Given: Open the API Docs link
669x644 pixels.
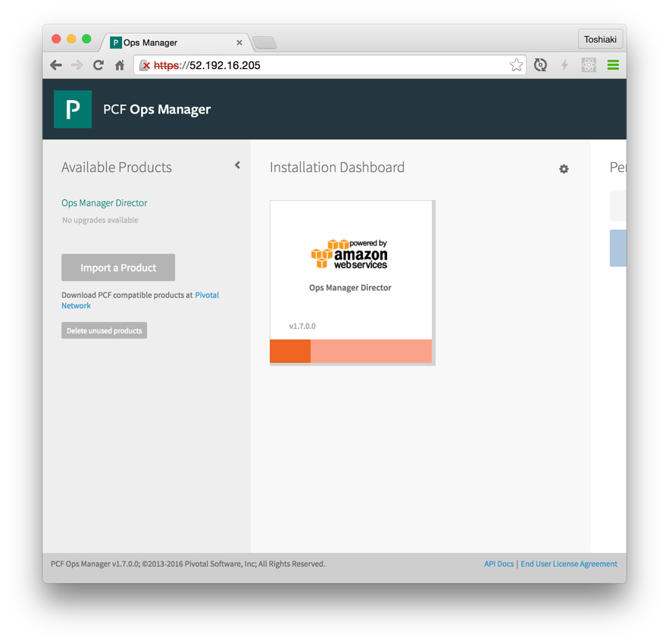Looking at the screenshot, I should point(499,564).
